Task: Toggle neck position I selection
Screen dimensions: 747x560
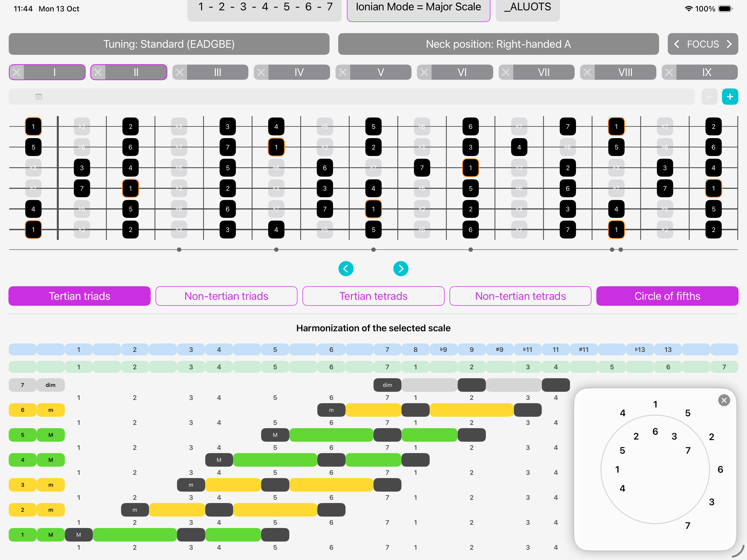Action: click(54, 72)
